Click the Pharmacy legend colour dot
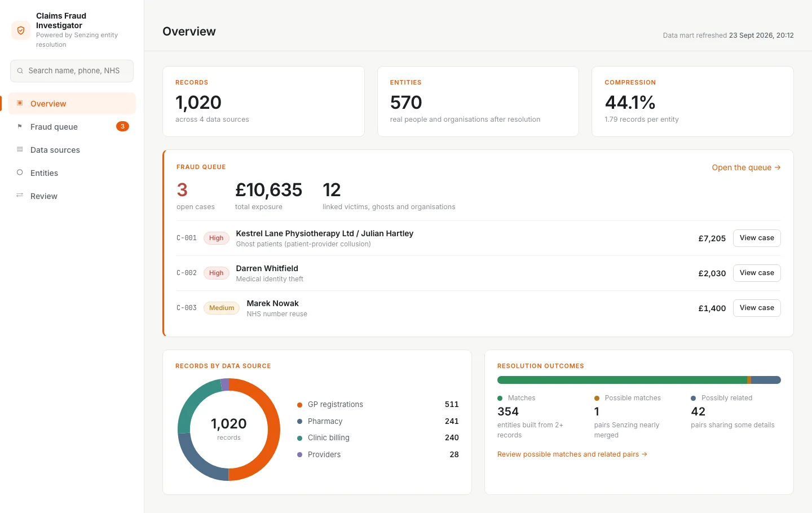 (300, 422)
